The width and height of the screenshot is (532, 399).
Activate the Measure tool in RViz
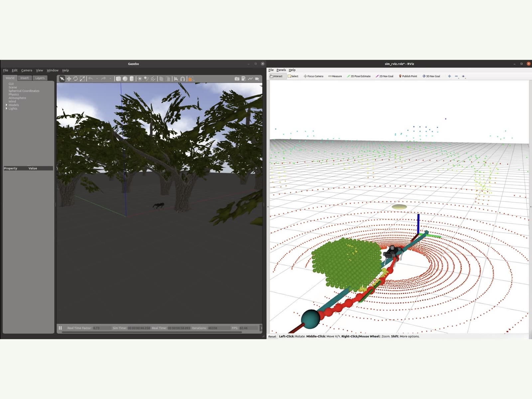(x=335, y=76)
